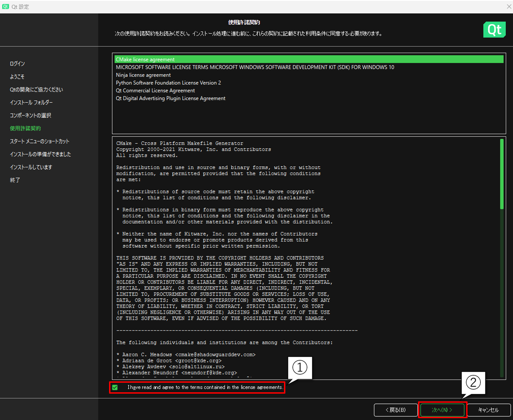The image size is (513, 420).
Task: Click the Qt logo in the header
Action: click(x=494, y=30)
